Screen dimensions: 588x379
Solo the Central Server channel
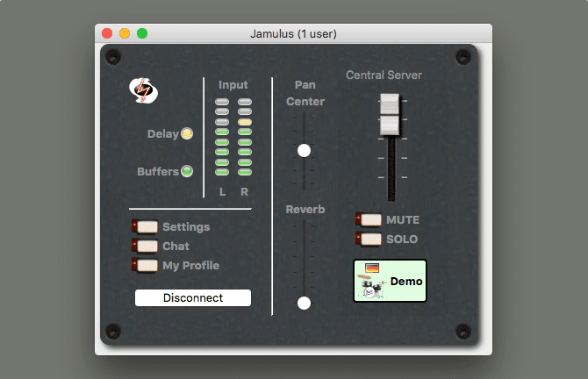point(369,239)
